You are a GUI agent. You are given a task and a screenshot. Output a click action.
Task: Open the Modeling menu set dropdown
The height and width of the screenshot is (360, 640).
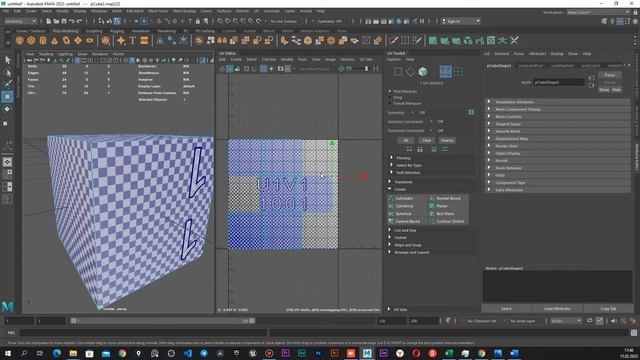tap(20, 21)
